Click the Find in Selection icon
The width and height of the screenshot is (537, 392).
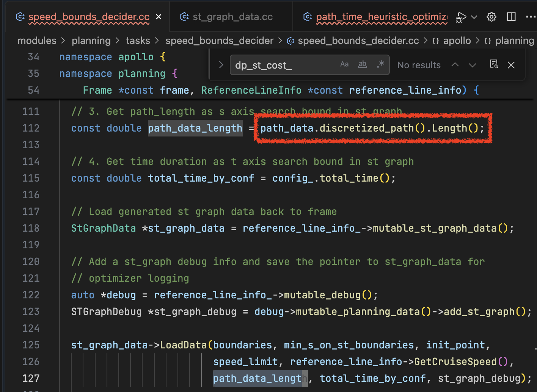pos(494,64)
